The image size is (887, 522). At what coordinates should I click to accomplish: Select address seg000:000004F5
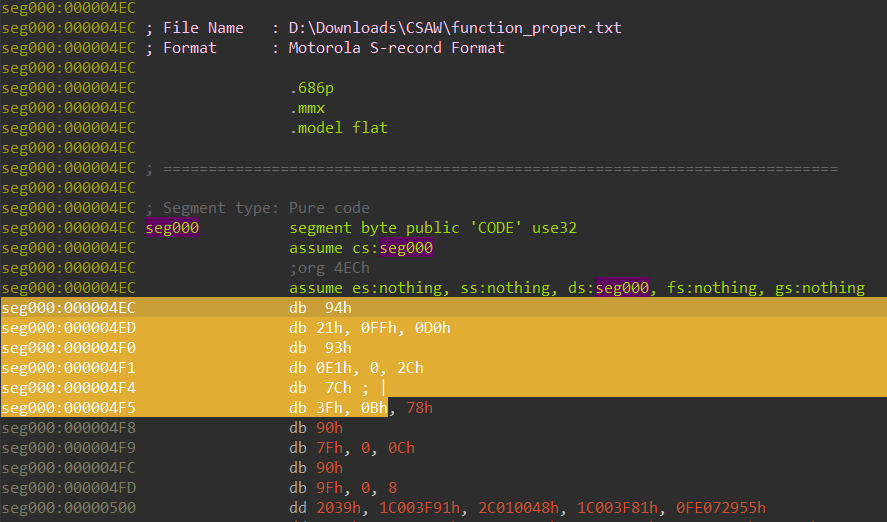click(68, 408)
